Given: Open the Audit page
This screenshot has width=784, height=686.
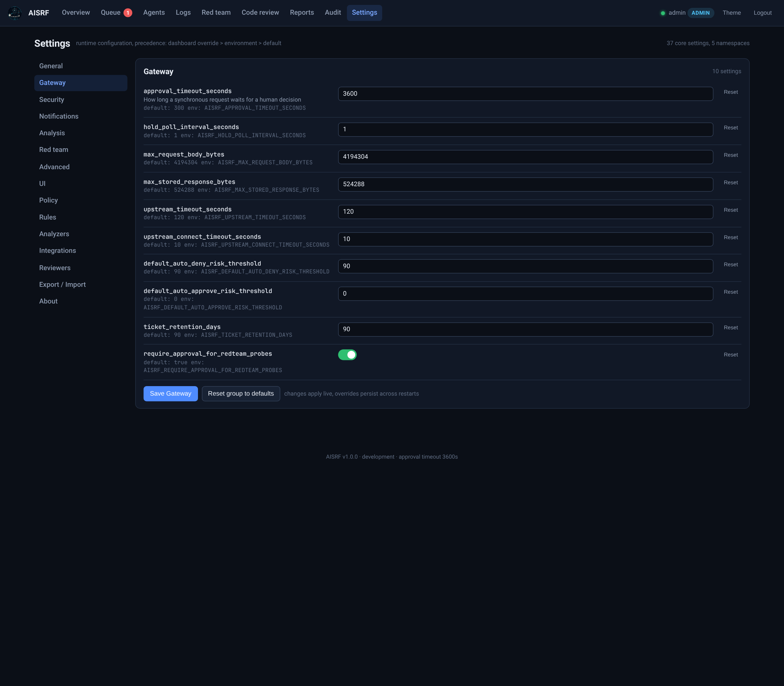Looking at the screenshot, I should coord(333,13).
